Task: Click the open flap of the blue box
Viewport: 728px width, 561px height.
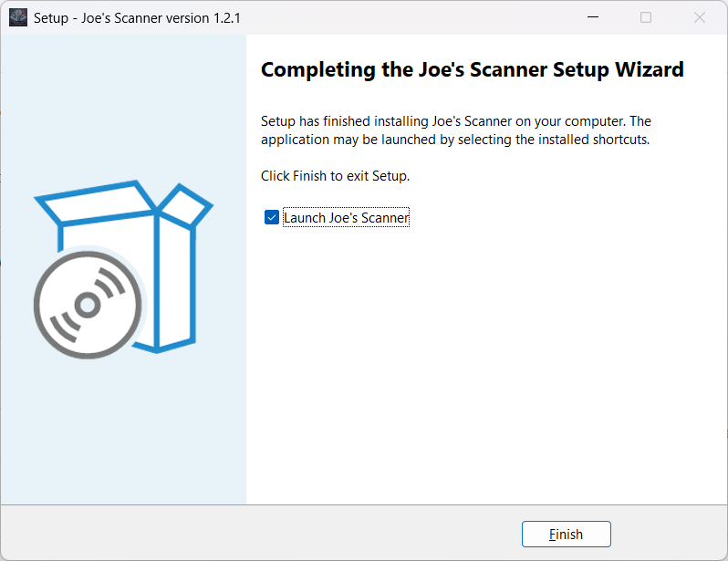Action: pyautogui.click(x=189, y=205)
